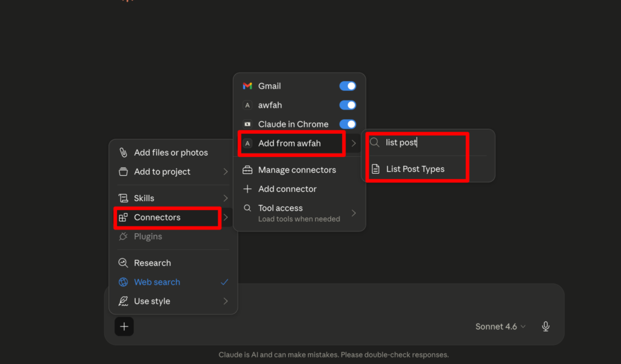Click the Use style quill icon

click(123, 300)
